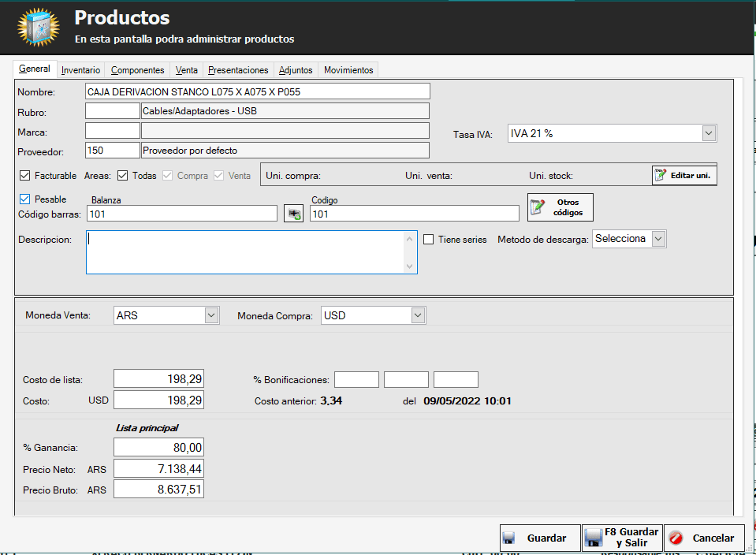Enable the Tiene series checkbox
This screenshot has height=555, width=756.
pyautogui.click(x=429, y=240)
